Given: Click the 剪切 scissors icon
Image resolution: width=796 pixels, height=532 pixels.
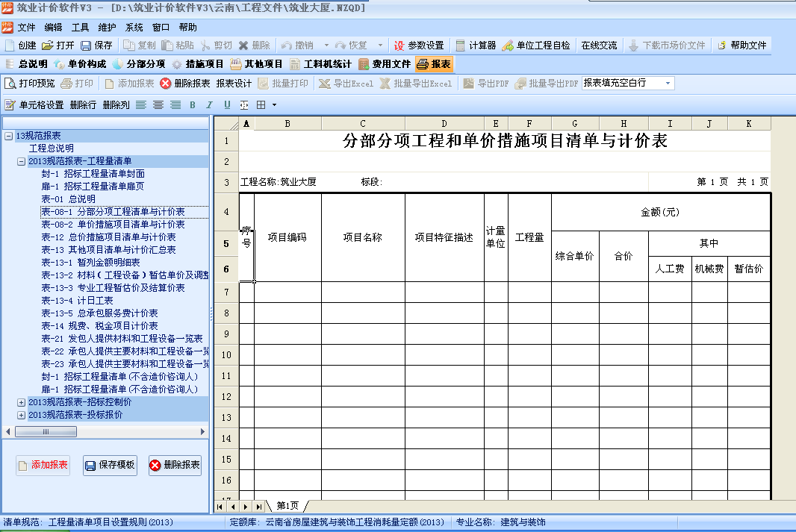Looking at the screenshot, I should tap(205, 46).
